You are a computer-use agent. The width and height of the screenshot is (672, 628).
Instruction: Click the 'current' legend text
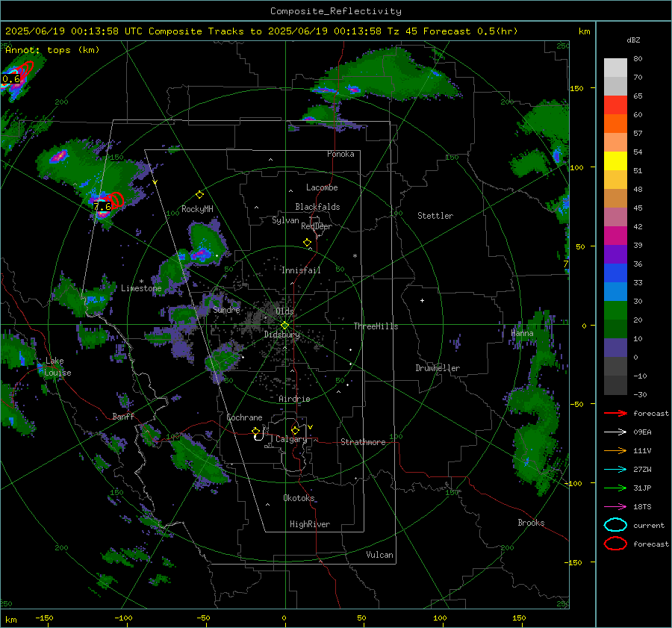(649, 525)
